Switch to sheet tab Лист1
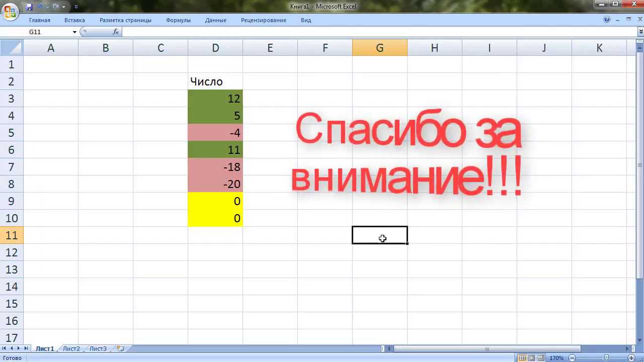Image resolution: width=644 pixels, height=362 pixels. pyautogui.click(x=45, y=348)
